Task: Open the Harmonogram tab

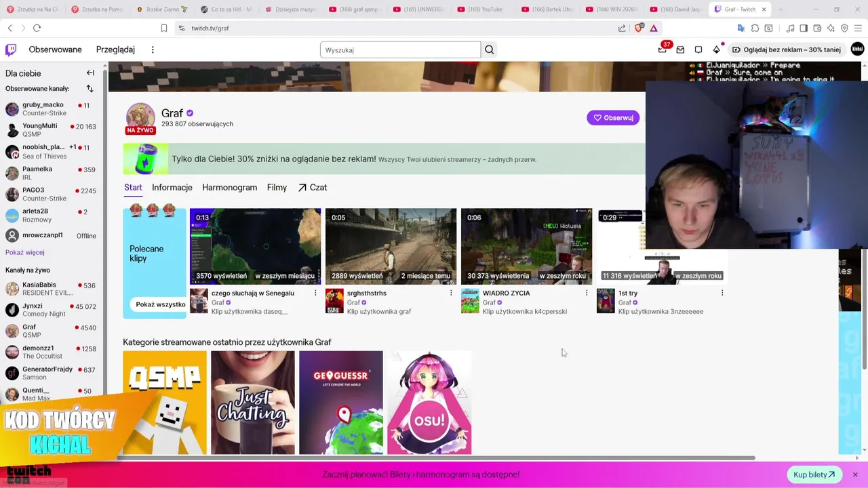Action: pyautogui.click(x=229, y=188)
